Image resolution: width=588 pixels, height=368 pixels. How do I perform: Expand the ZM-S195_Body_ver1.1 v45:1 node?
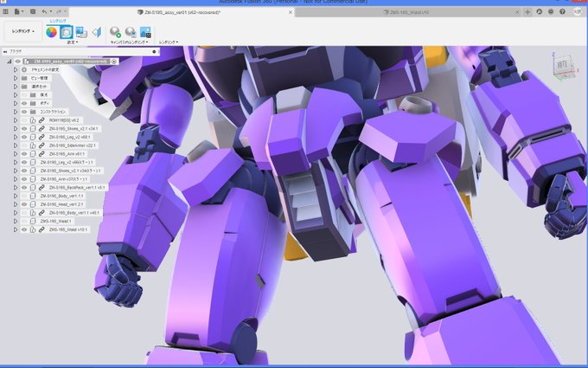[16, 212]
